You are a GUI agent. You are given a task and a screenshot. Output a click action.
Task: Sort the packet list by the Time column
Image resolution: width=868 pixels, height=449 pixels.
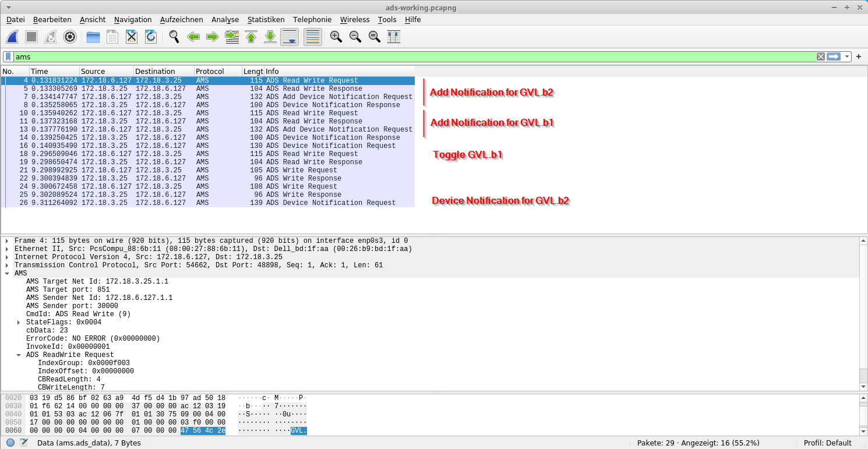pyautogui.click(x=54, y=71)
